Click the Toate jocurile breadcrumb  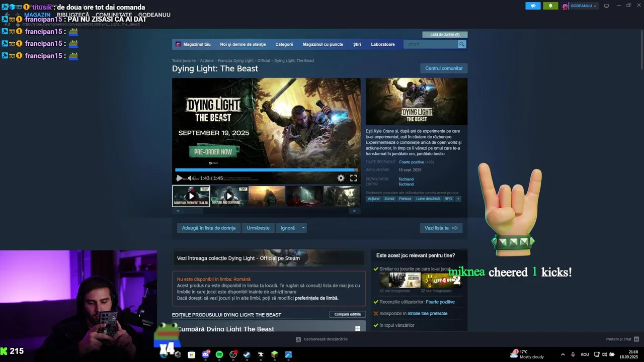tap(184, 60)
